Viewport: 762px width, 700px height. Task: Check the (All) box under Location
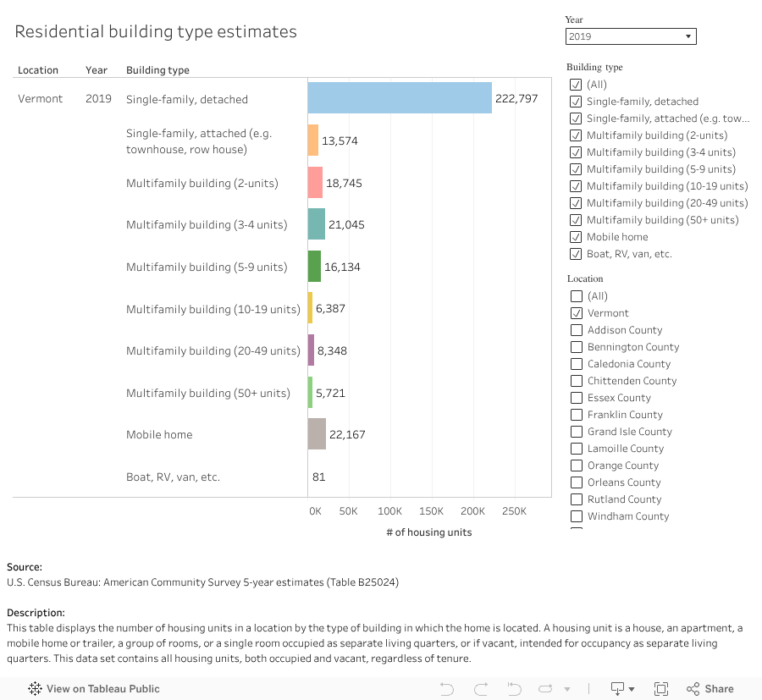point(576,295)
